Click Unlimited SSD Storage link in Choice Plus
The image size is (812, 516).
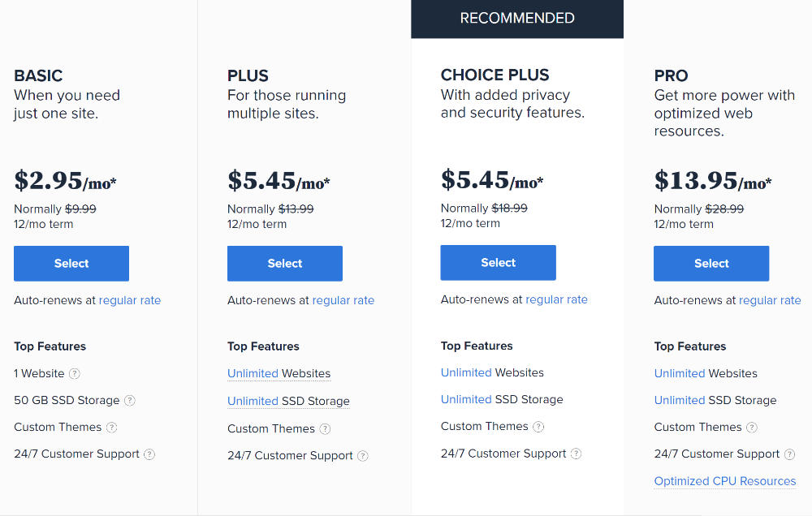coord(466,399)
